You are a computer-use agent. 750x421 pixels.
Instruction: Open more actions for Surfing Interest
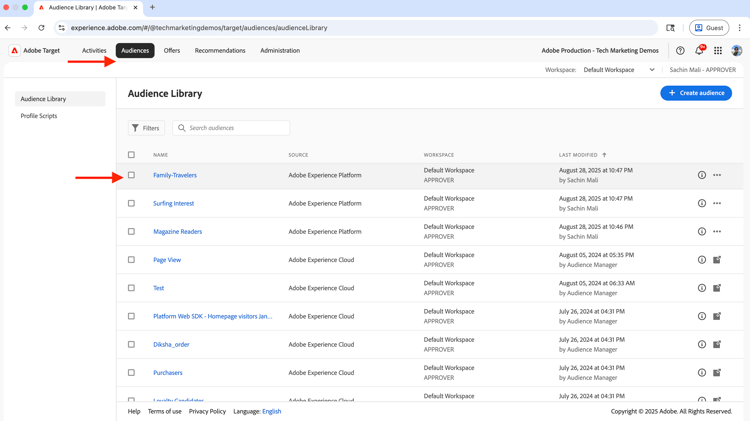pos(717,203)
